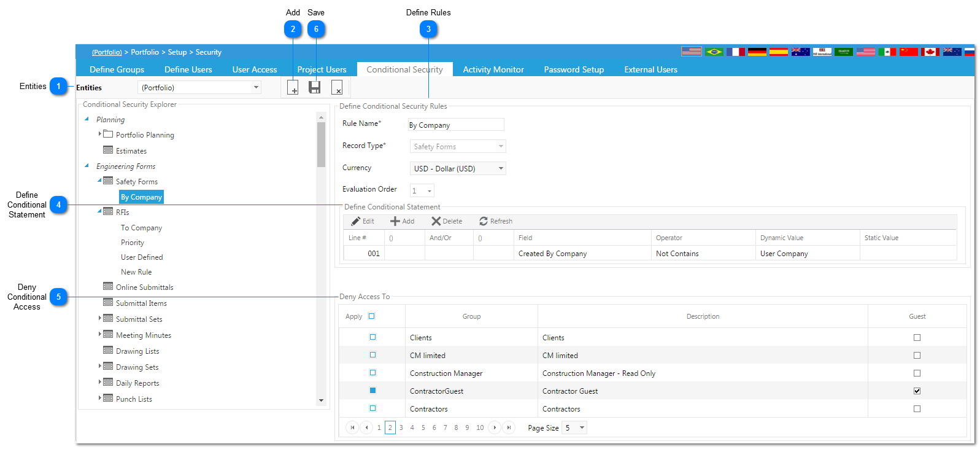Uncheck Apply for ContractorGuest group
This screenshot has width=980, height=449.
pyautogui.click(x=372, y=391)
